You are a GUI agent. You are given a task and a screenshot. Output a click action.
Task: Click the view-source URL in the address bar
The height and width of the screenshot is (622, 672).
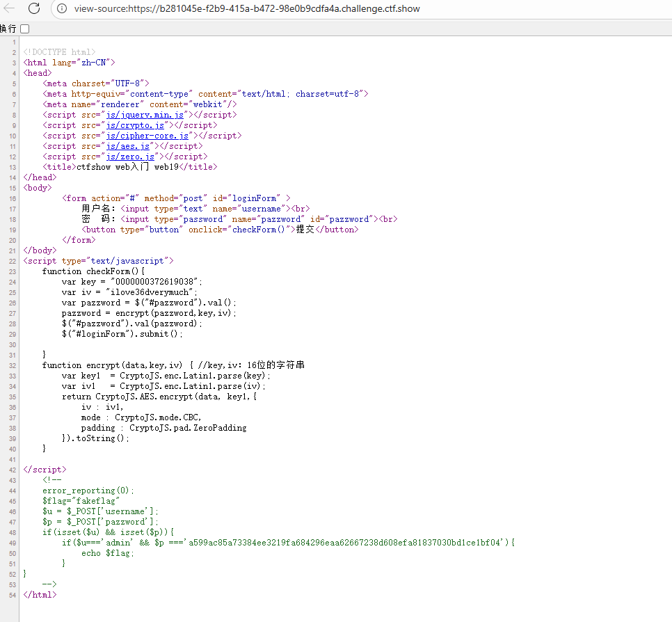[247, 8]
